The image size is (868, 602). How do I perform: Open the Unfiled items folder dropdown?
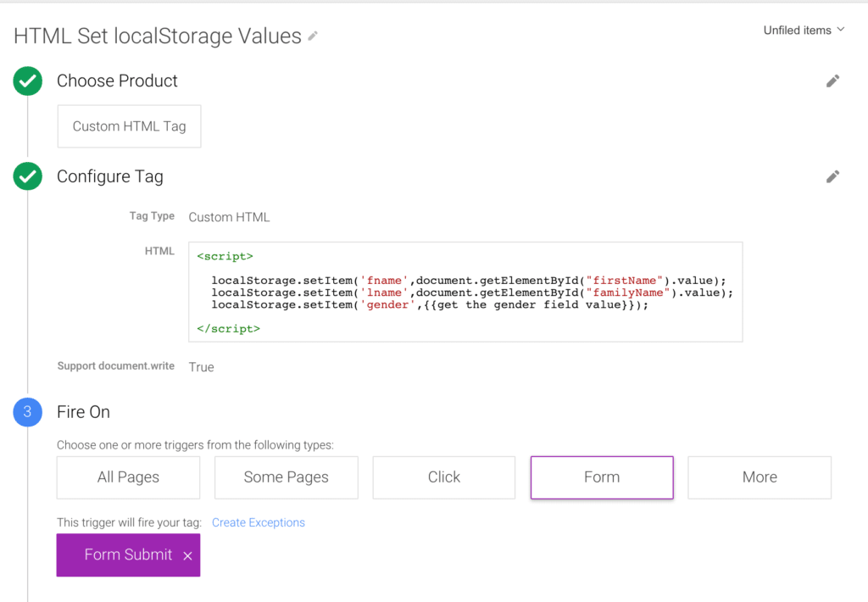pos(804,31)
